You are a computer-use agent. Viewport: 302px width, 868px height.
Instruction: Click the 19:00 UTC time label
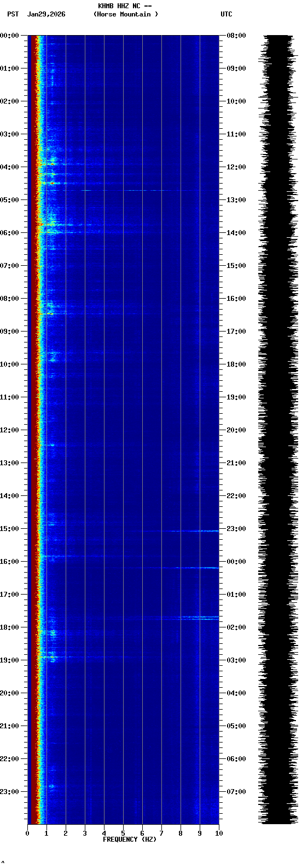(236, 397)
